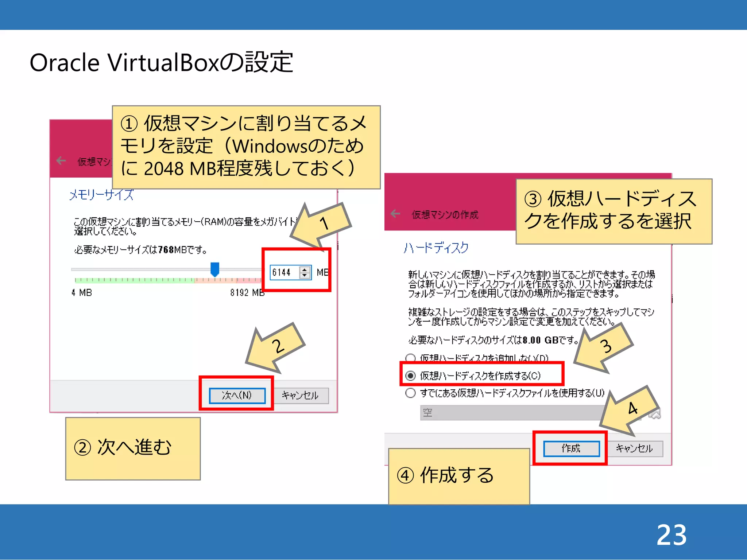The height and width of the screenshot is (560, 747).
Task: Click the 4 MB slider minimum label
Action: [x=82, y=293]
